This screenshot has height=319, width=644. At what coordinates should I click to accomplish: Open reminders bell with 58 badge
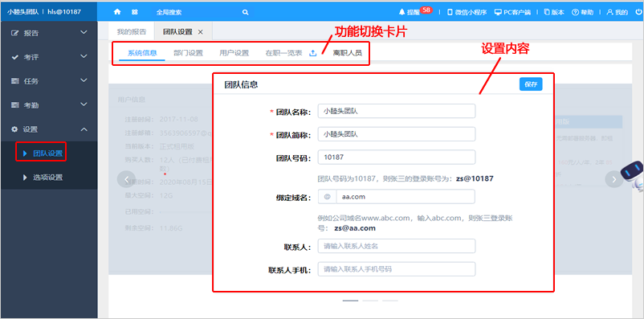(415, 11)
